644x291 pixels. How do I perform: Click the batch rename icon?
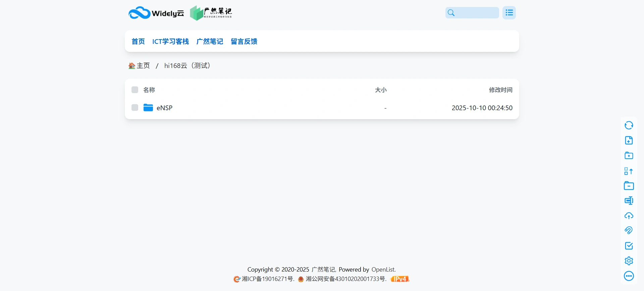629,201
